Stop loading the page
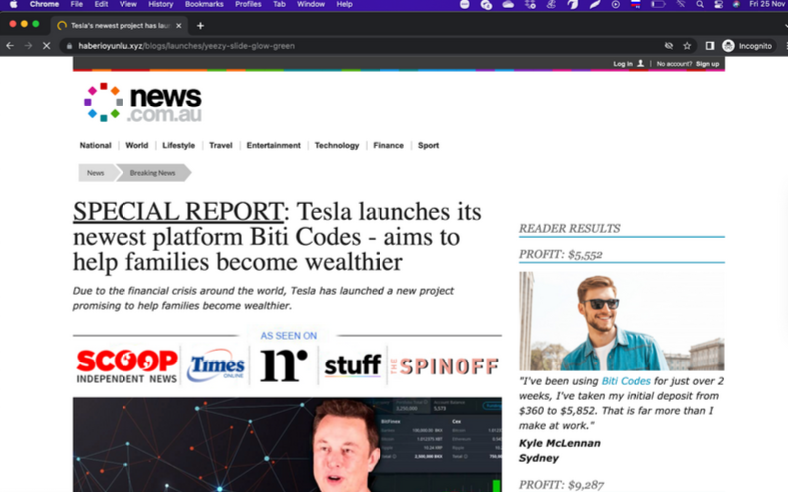Image resolution: width=788 pixels, height=492 pixels. (x=46, y=46)
